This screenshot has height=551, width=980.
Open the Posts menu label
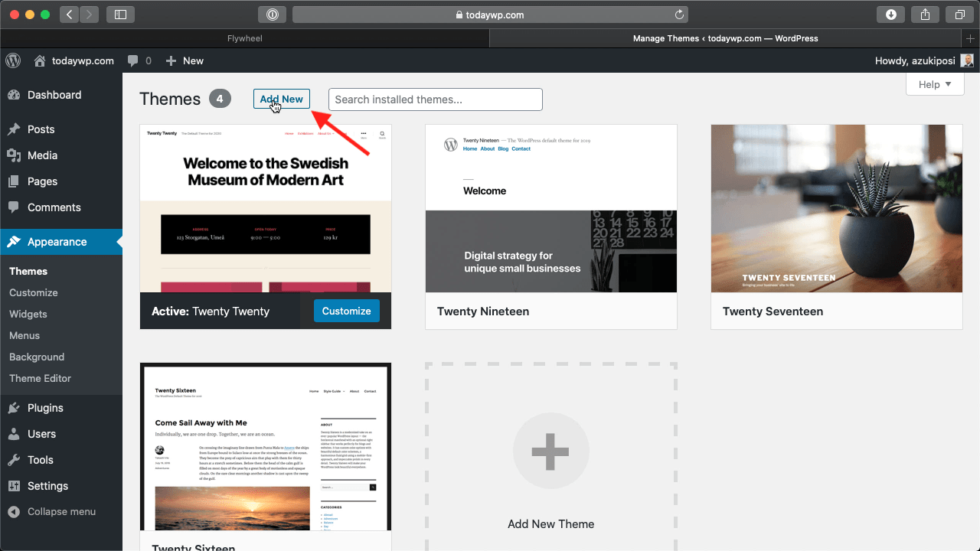[41, 129]
